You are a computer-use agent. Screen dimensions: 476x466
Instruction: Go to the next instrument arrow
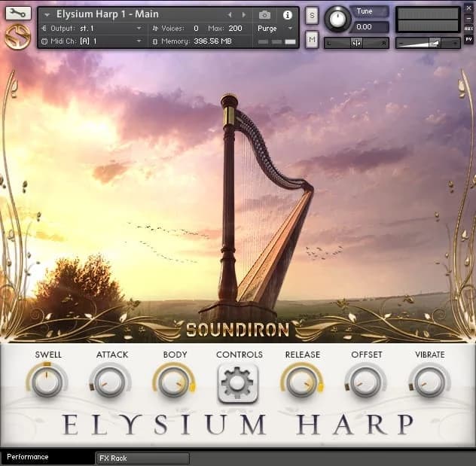click(244, 15)
